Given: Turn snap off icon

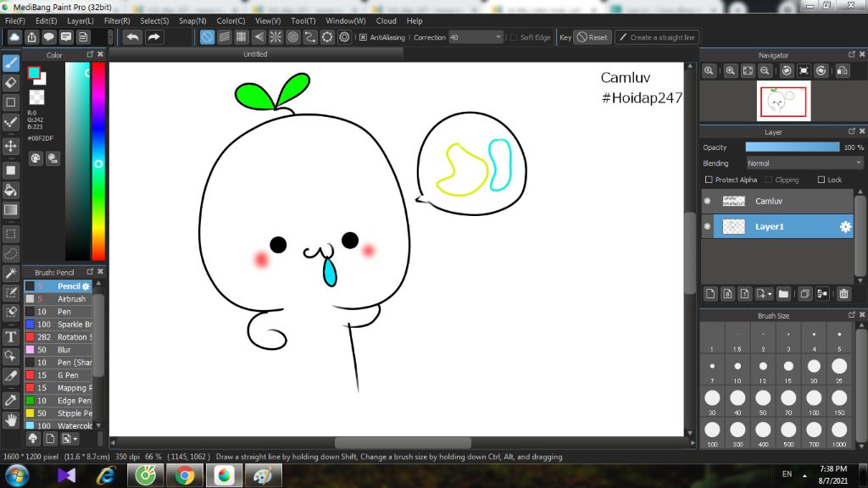Looking at the screenshot, I should (x=207, y=37).
